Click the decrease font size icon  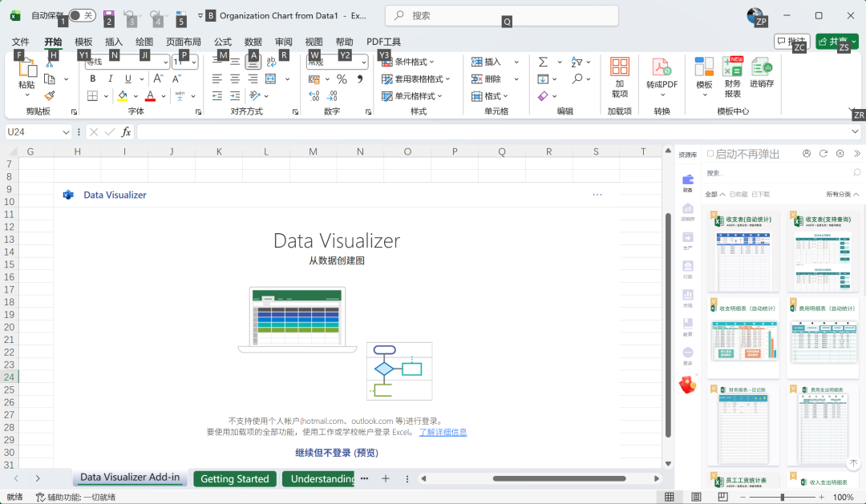click(x=176, y=79)
